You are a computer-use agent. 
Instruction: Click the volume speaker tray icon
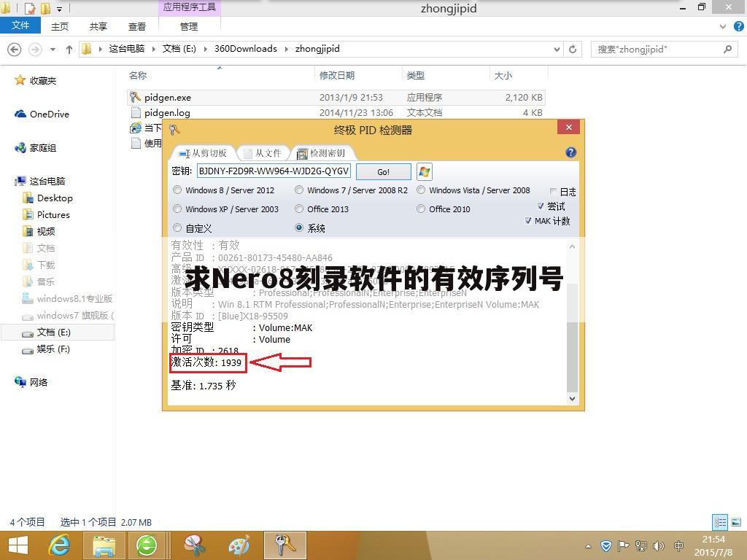pyautogui.click(x=659, y=545)
